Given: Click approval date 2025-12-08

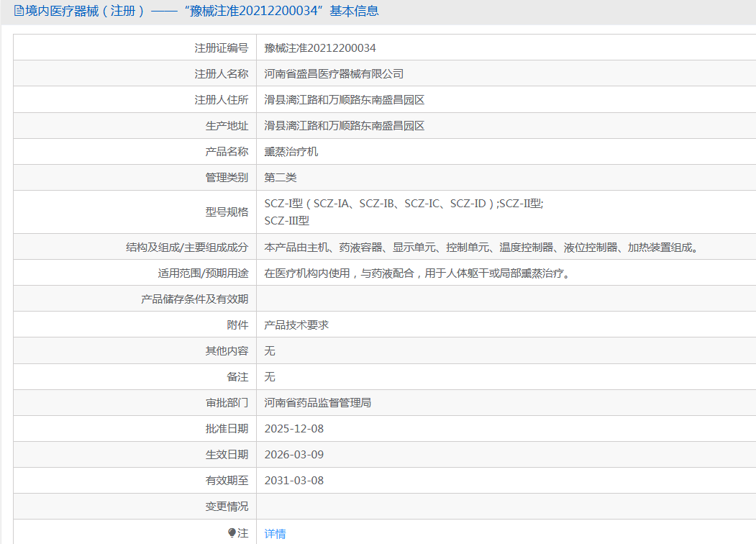Looking at the screenshot, I should coord(294,429).
